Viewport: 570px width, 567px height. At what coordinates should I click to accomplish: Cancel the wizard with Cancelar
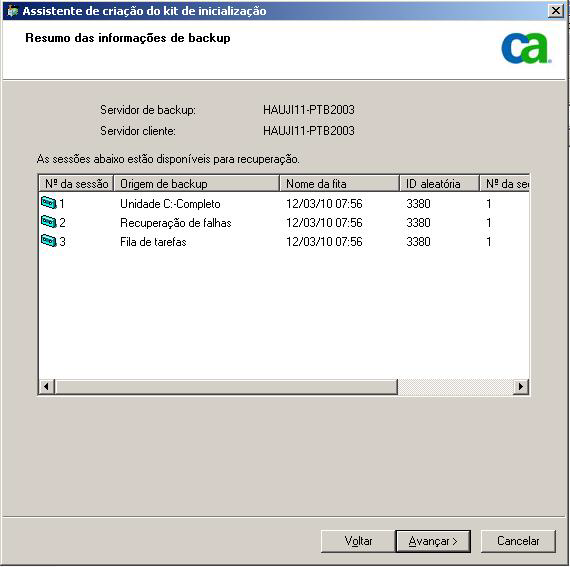click(518, 541)
